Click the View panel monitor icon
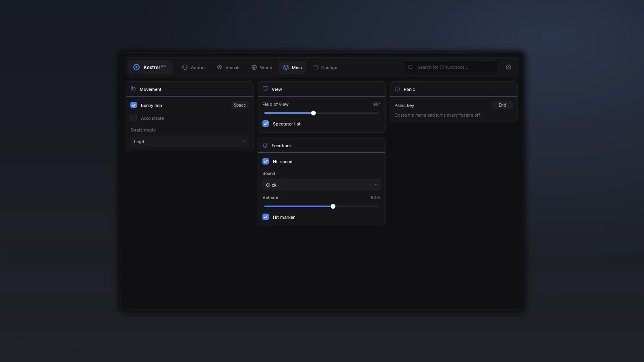Image resolution: width=644 pixels, height=362 pixels. (x=265, y=89)
